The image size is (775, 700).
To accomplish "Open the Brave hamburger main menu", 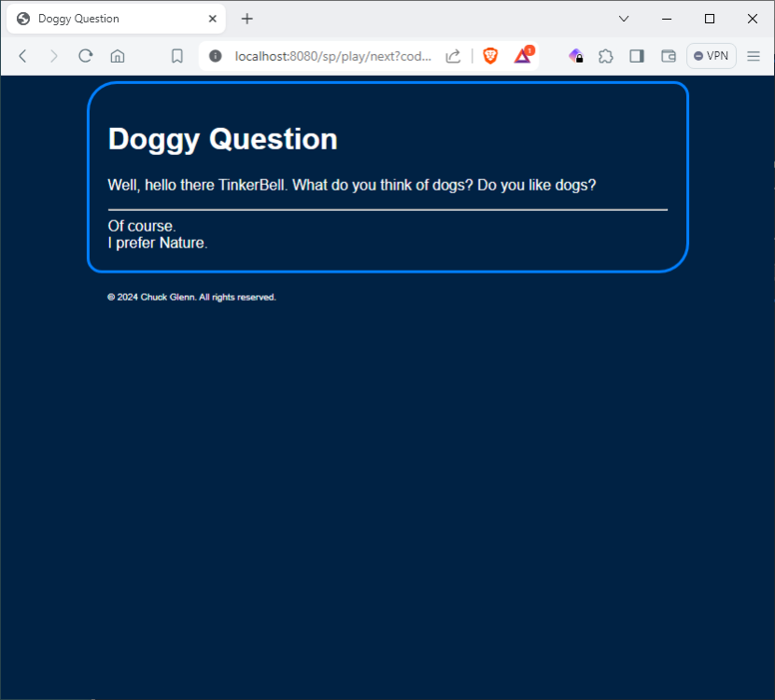I will (x=754, y=56).
